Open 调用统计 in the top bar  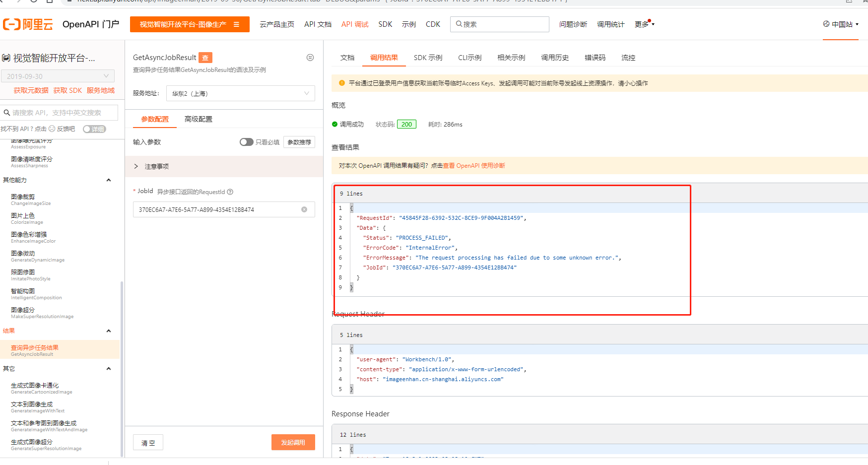coord(611,24)
